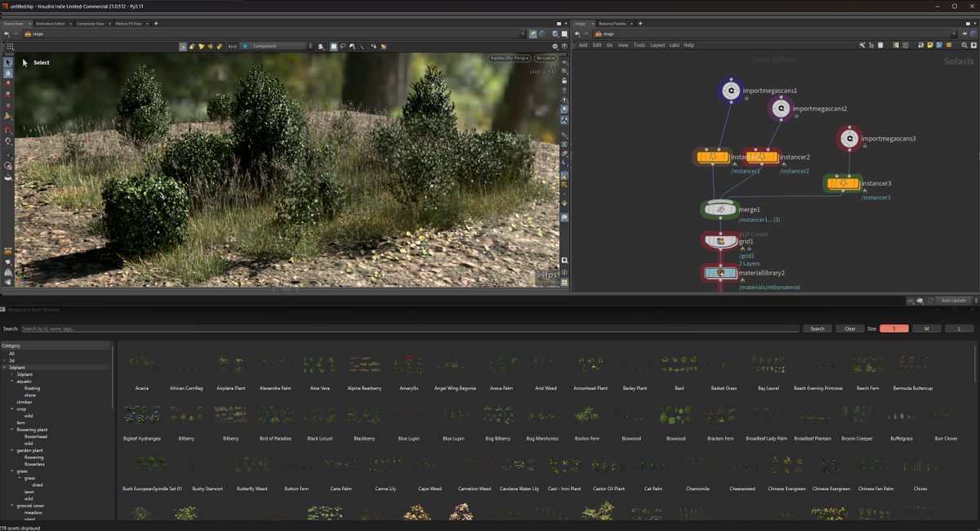Viewport: 980px width, 531px height.
Task: Collapse the flowering plant subcategory
Action: coord(11,430)
